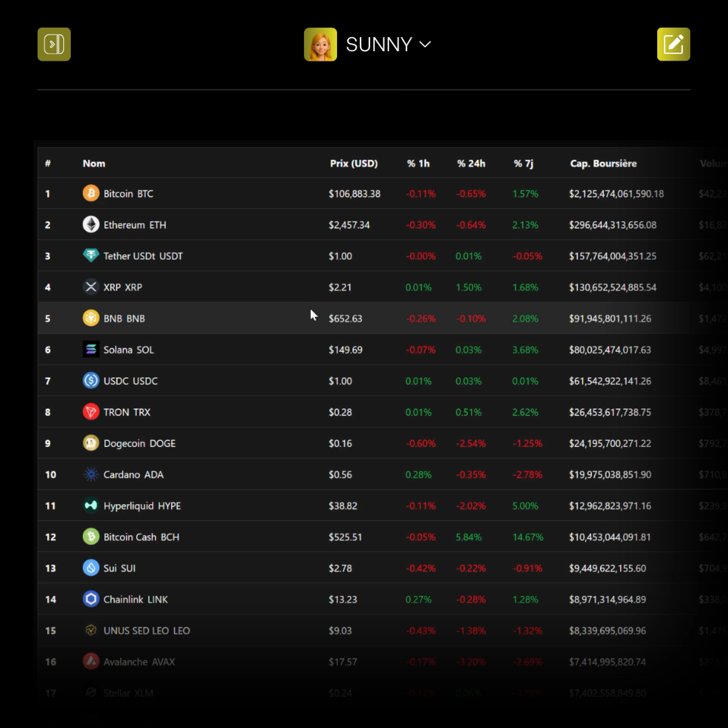Select the USDC USDC name text
728x728 pixels.
pos(131,381)
